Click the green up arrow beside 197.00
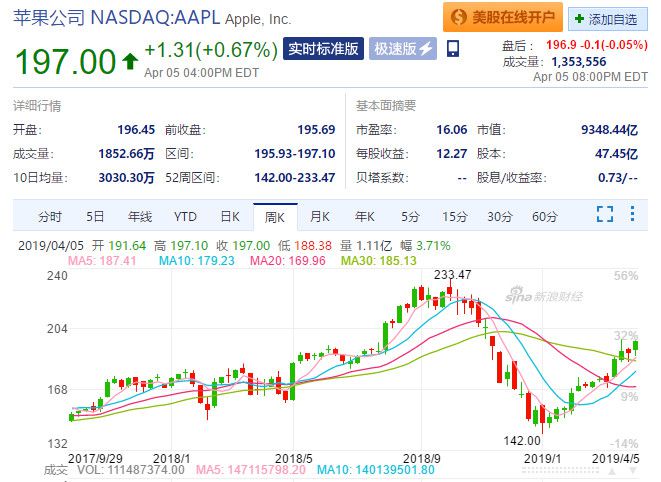This screenshot has width=661, height=482. 130,61
